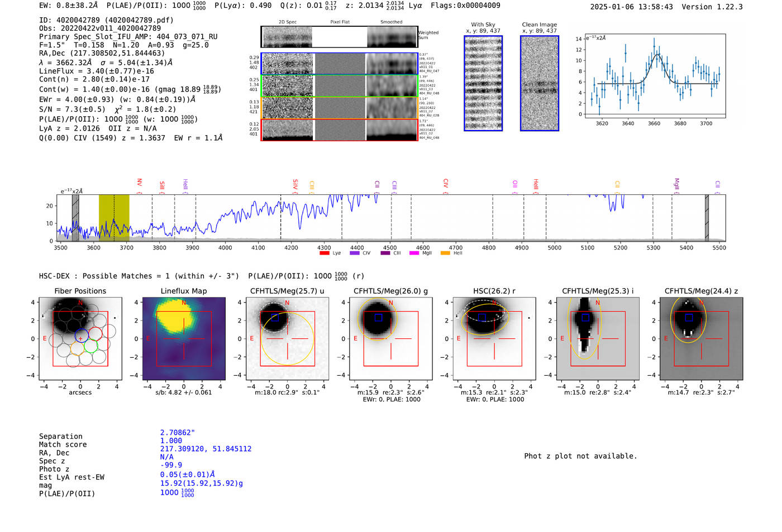Click the With Sky cutout image
Viewport: 782px width, 532px height.
tap(483, 83)
